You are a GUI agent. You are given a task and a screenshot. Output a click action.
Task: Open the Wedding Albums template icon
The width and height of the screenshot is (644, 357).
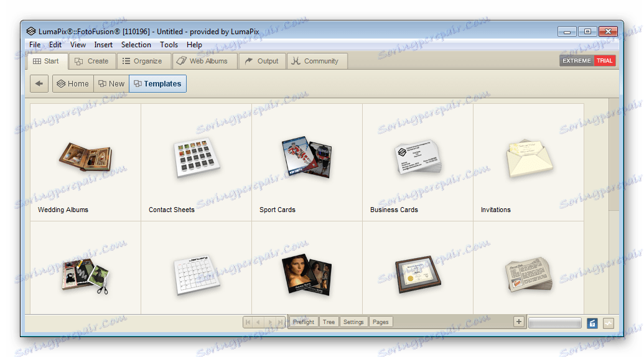pyautogui.click(x=85, y=157)
